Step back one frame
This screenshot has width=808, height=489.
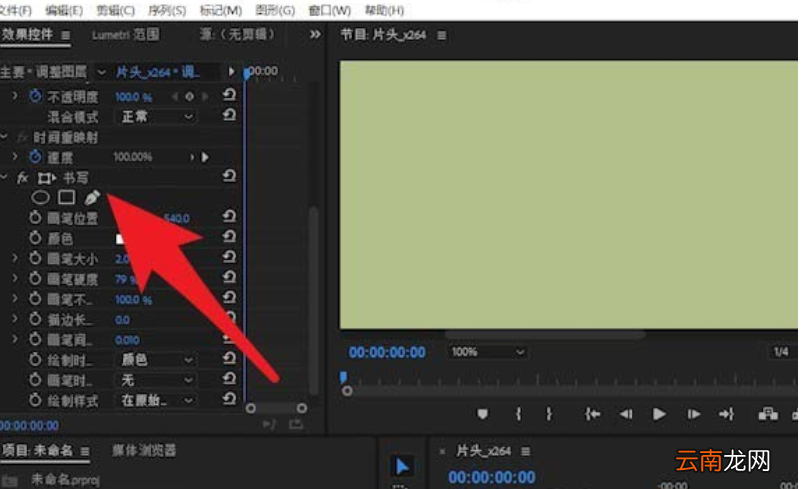[x=626, y=414]
